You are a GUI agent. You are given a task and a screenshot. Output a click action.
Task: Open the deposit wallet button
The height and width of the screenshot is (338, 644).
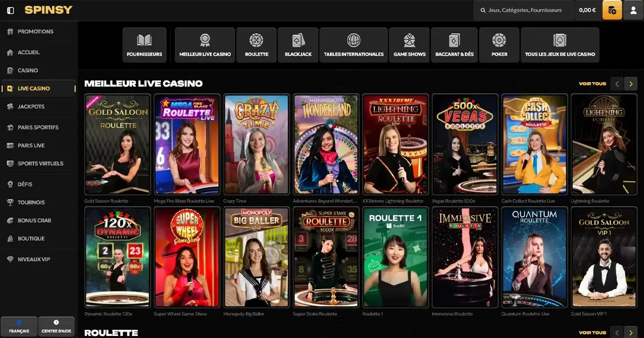tap(612, 10)
